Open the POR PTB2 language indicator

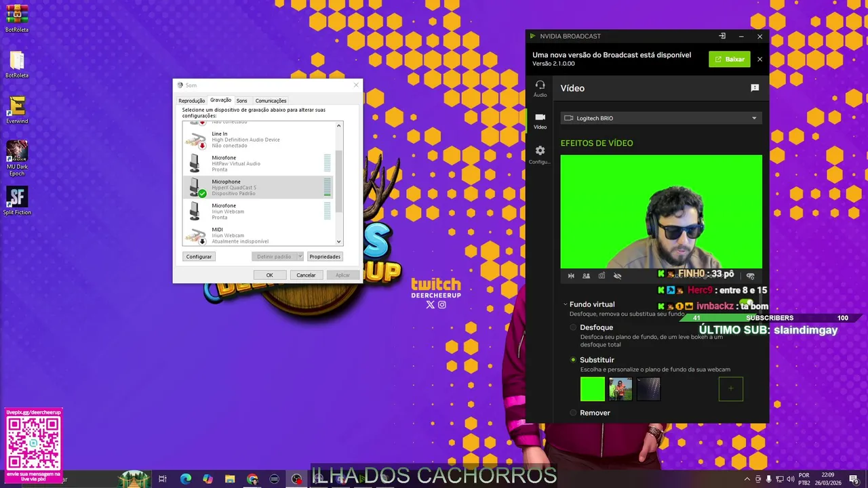804,479
